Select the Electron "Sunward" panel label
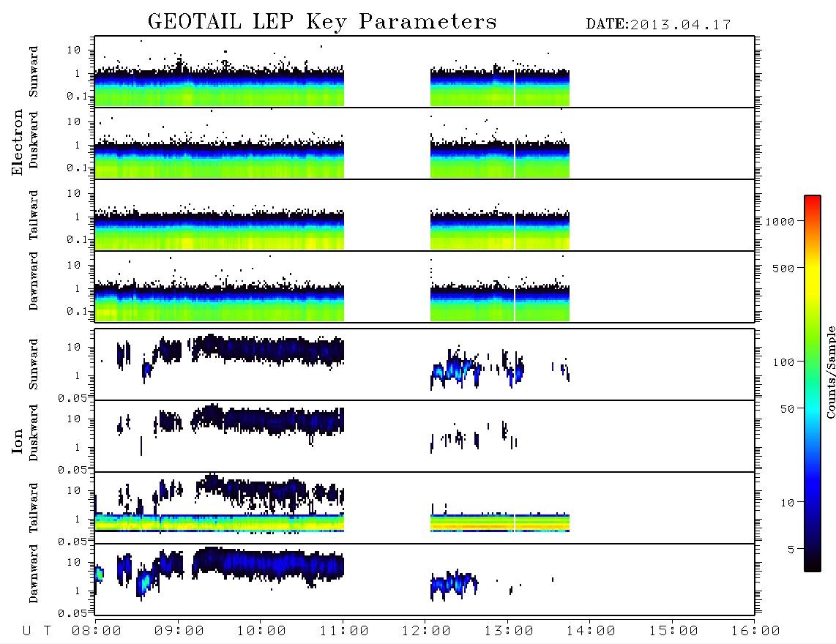The width and height of the screenshot is (836, 644). point(33,72)
